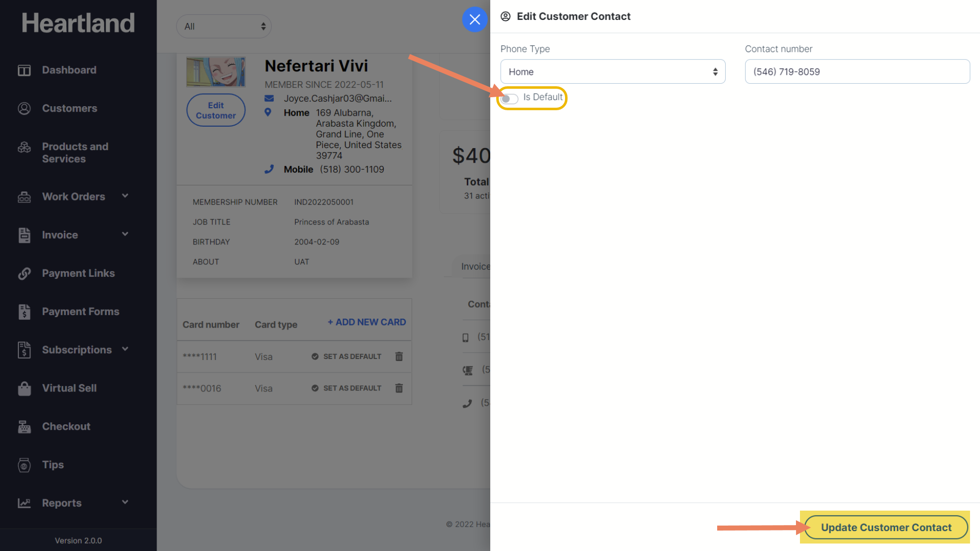Image resolution: width=980 pixels, height=551 pixels.
Task: Click the Contact number input field
Action: (857, 72)
